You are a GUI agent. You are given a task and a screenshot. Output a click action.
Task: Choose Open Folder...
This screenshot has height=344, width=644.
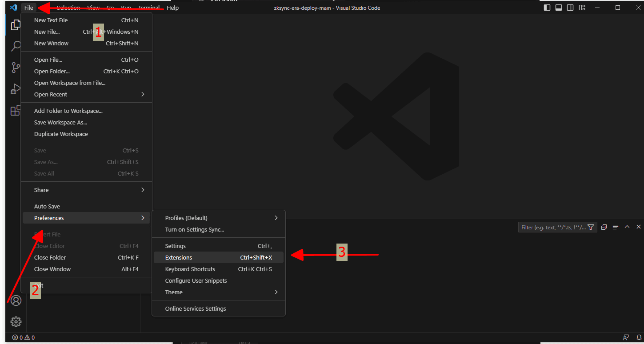click(x=86, y=71)
